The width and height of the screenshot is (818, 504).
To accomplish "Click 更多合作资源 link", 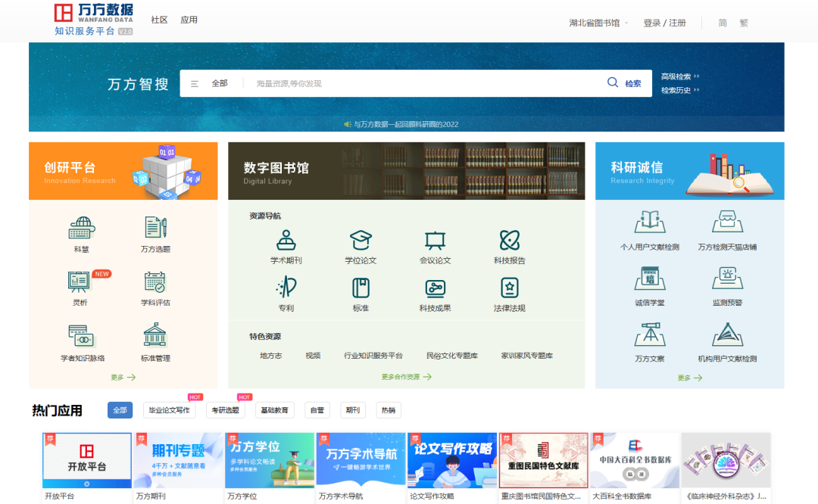I will click(407, 377).
